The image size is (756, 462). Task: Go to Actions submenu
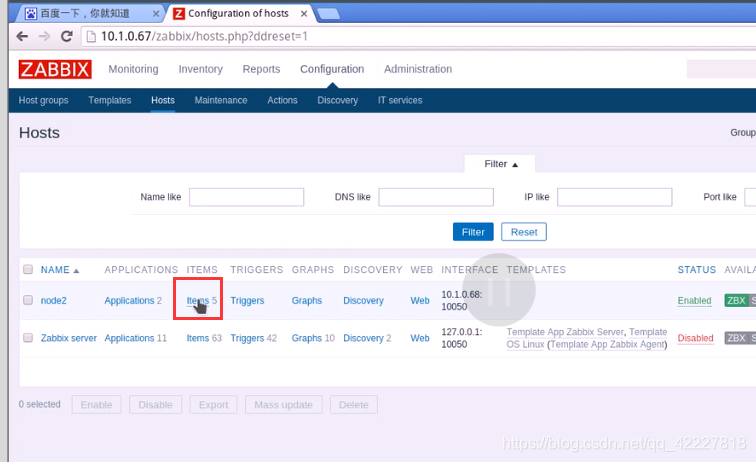pyautogui.click(x=282, y=100)
